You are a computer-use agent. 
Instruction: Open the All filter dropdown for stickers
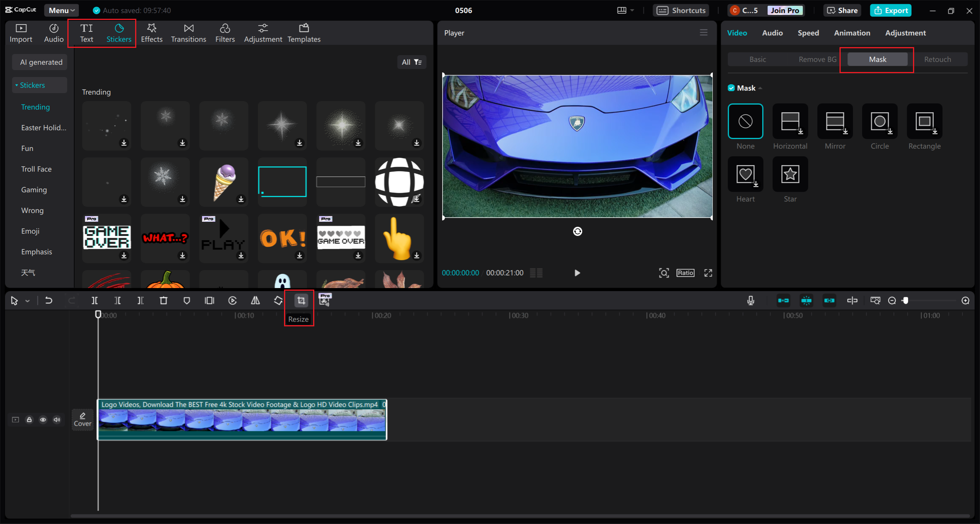click(x=412, y=62)
